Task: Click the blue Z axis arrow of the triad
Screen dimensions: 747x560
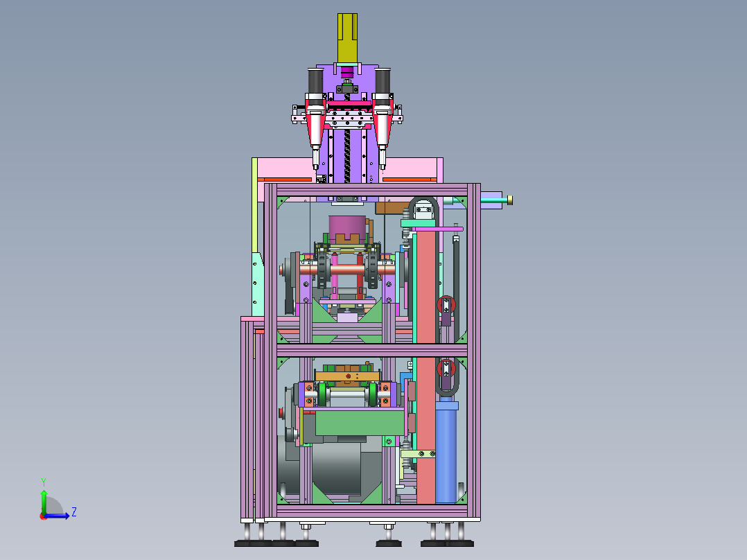Action: point(58,516)
